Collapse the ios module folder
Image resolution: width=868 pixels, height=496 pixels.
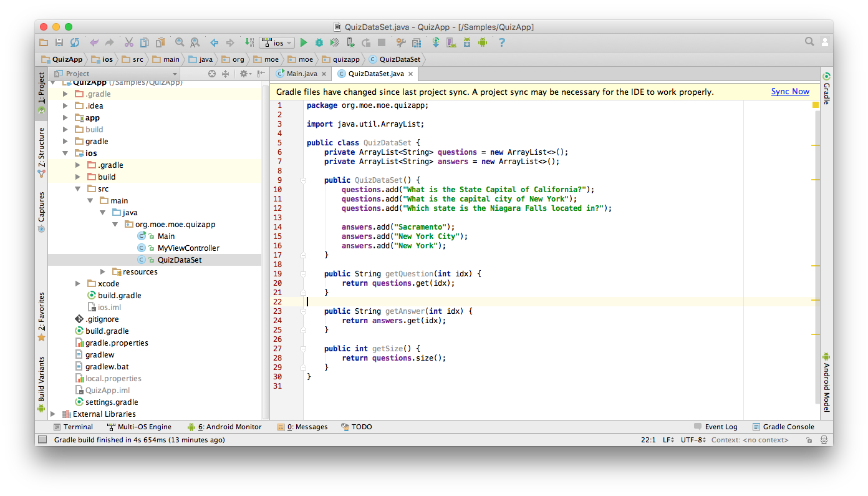pos(65,153)
